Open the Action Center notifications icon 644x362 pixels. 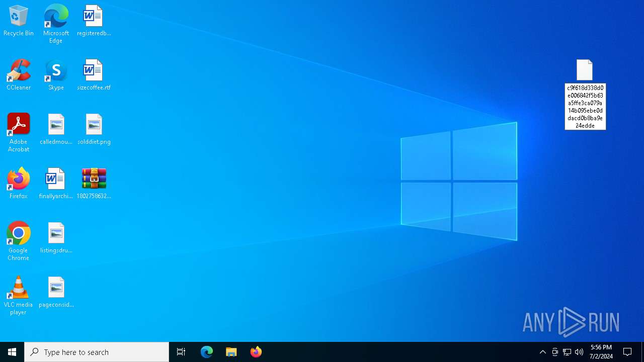[x=627, y=352]
